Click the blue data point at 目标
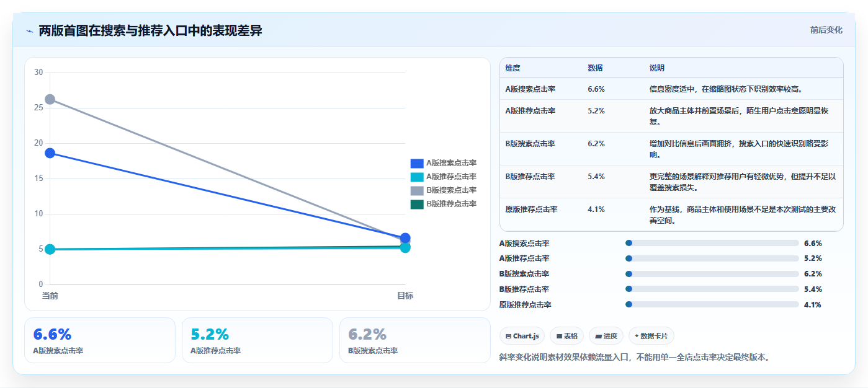The width and height of the screenshot is (868, 388). tap(405, 238)
